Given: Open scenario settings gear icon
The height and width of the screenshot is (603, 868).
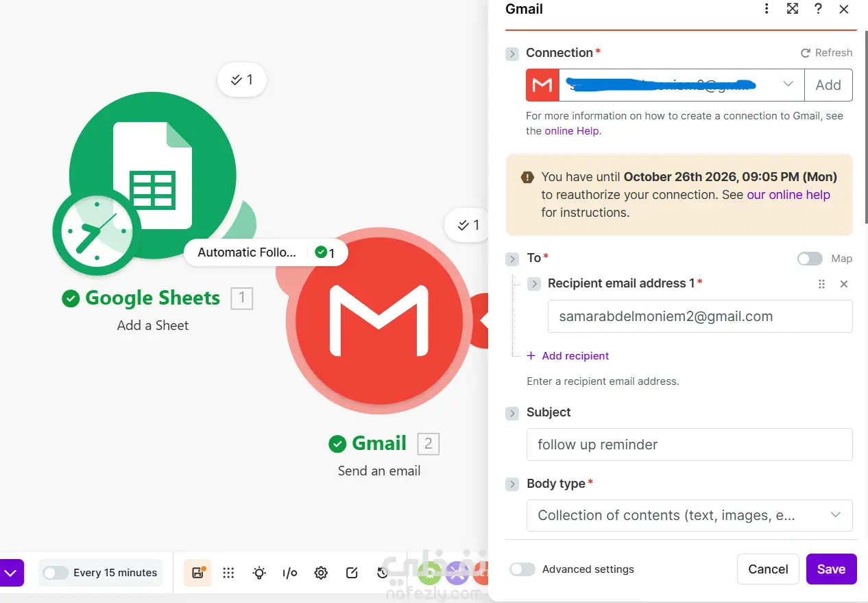Looking at the screenshot, I should click(x=321, y=573).
